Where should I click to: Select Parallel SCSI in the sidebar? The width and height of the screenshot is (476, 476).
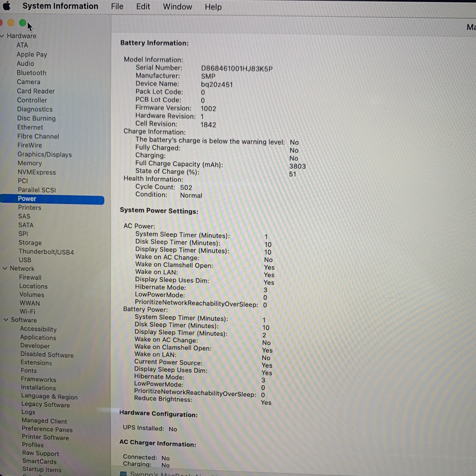[37, 190]
